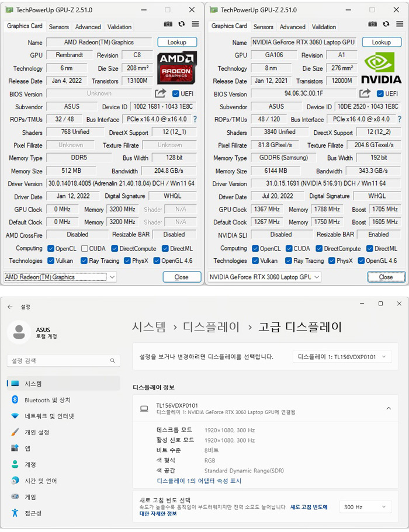This screenshot has height=532, width=409.
Task: Open NVIDIA GeForce RTX 3060 GPU selector dropdown
Action: pos(265,277)
